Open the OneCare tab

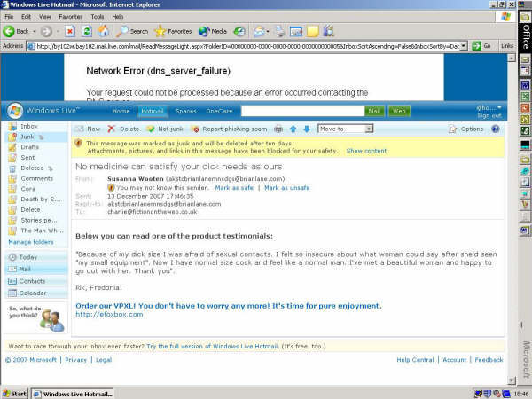point(219,112)
